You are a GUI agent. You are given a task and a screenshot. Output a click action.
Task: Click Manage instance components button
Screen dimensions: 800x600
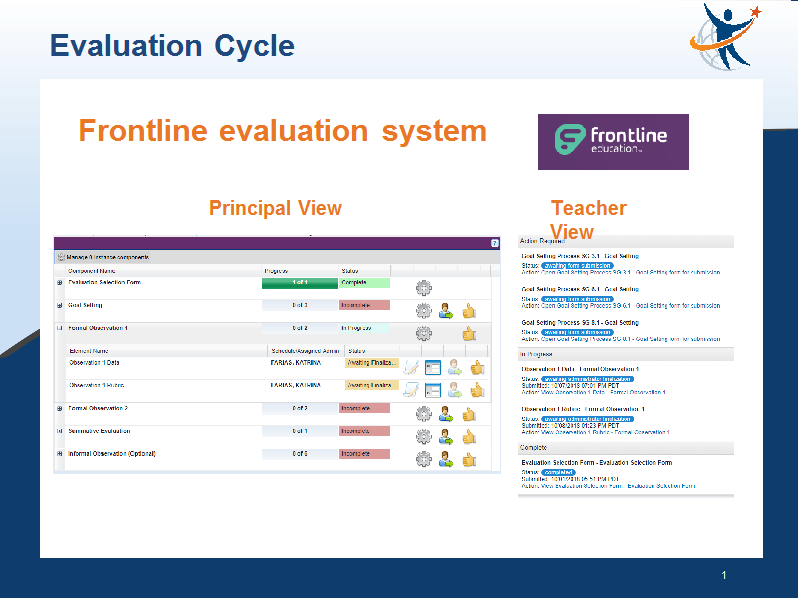tap(104, 257)
